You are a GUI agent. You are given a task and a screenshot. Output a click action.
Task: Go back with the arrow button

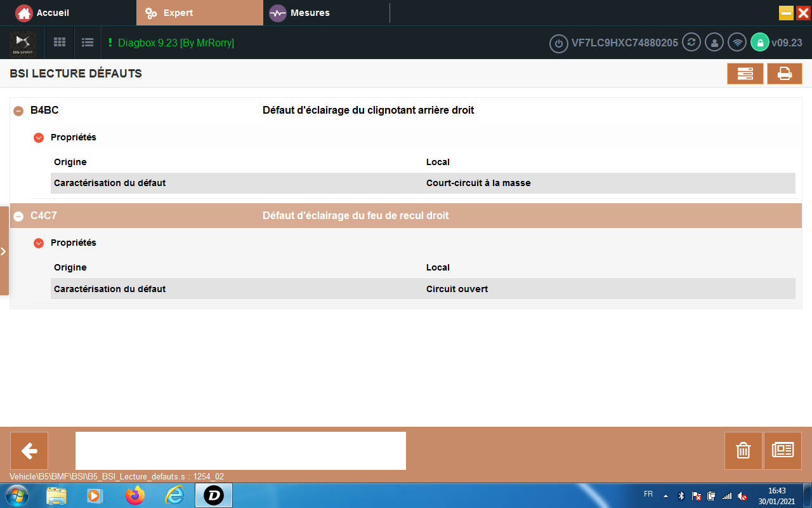point(29,451)
